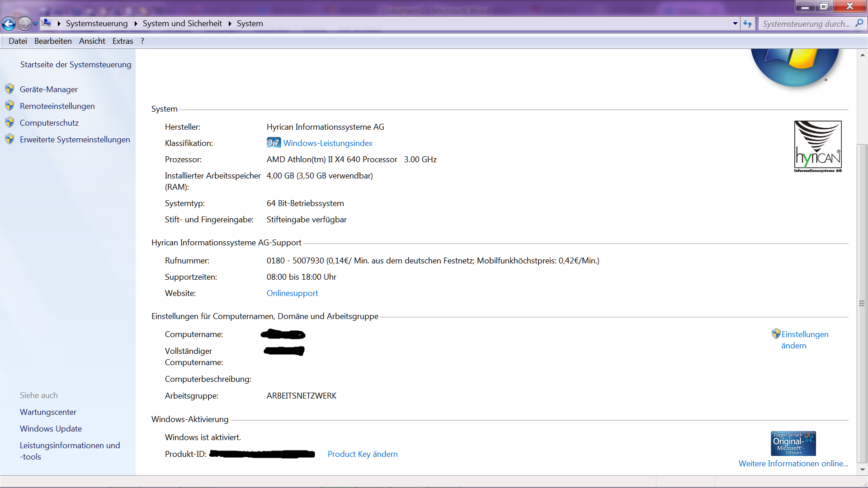Viewport: 868px width, 488px height.
Task: Click the shield icon next to Remoteeinstellungen
Action: [9, 106]
